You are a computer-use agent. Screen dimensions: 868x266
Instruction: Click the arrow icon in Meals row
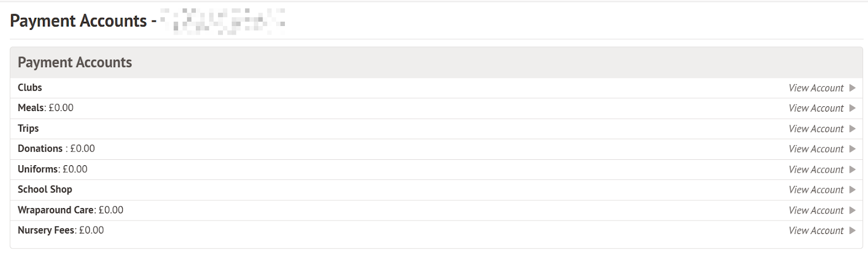(852, 108)
